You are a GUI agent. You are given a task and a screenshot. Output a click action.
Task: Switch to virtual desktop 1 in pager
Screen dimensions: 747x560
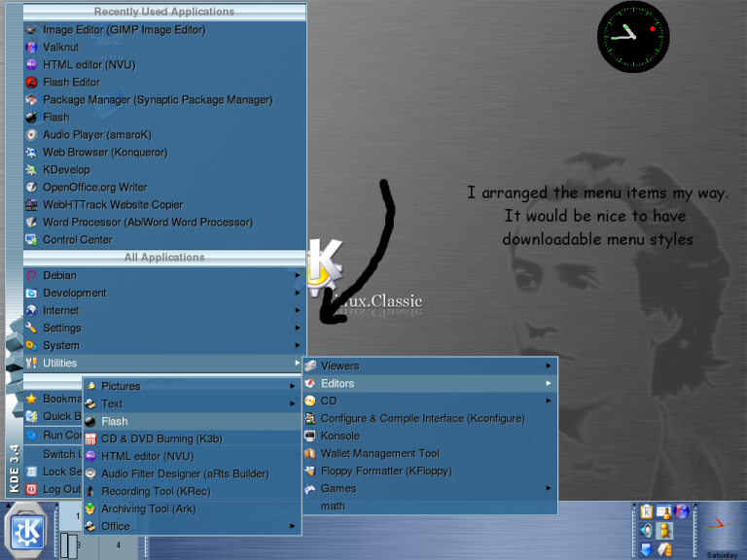point(70,516)
